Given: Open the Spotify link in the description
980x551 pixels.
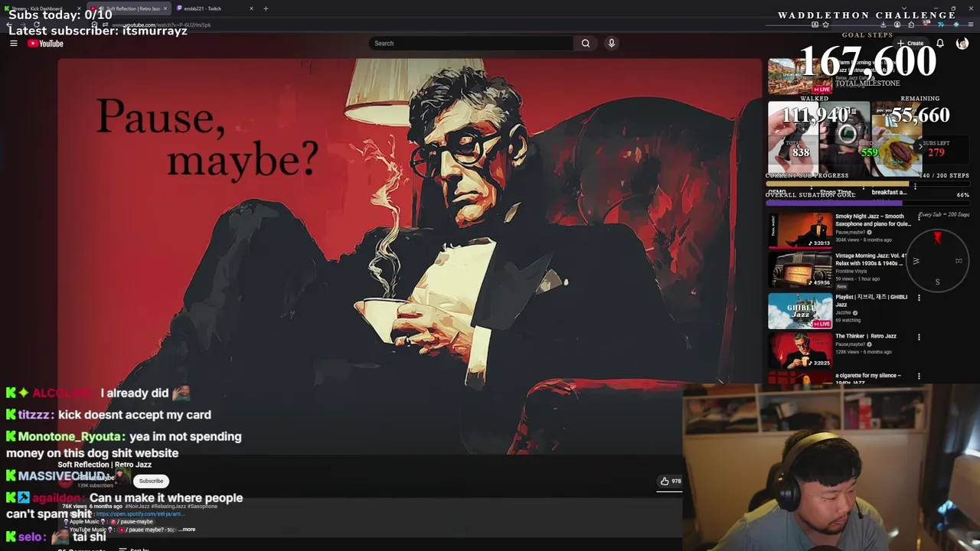Looking at the screenshot, I should tap(139, 514).
